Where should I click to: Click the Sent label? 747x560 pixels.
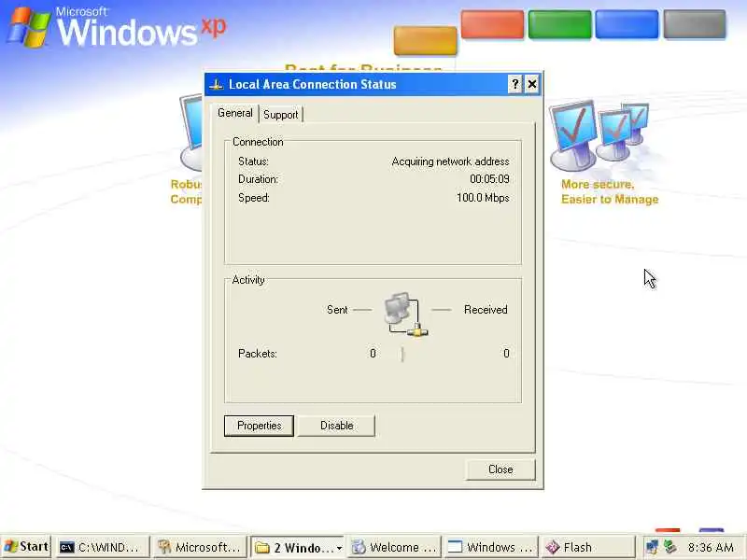pyautogui.click(x=337, y=310)
